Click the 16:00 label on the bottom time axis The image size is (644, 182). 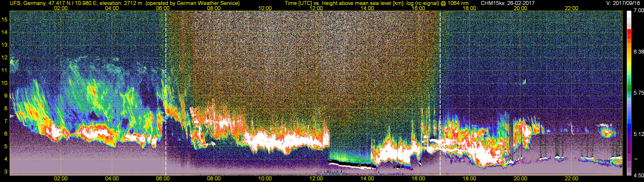418,179
